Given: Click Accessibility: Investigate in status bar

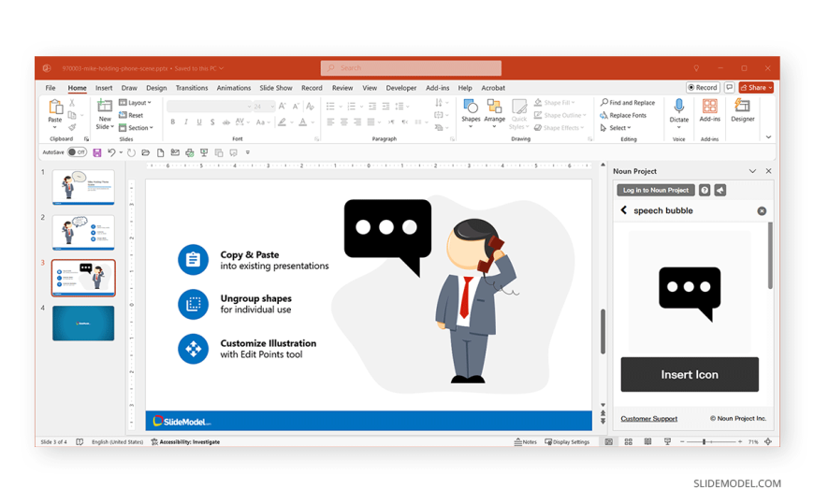Looking at the screenshot, I should (185, 441).
